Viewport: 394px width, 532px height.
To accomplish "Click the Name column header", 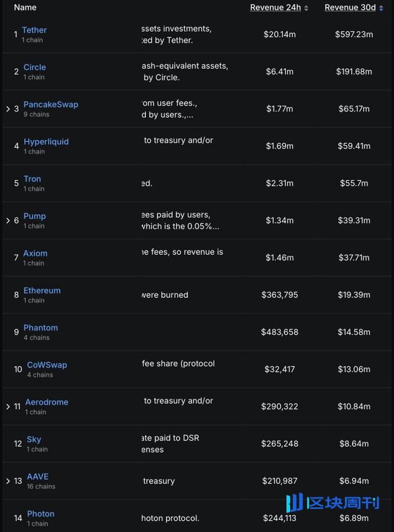I will click(x=25, y=8).
